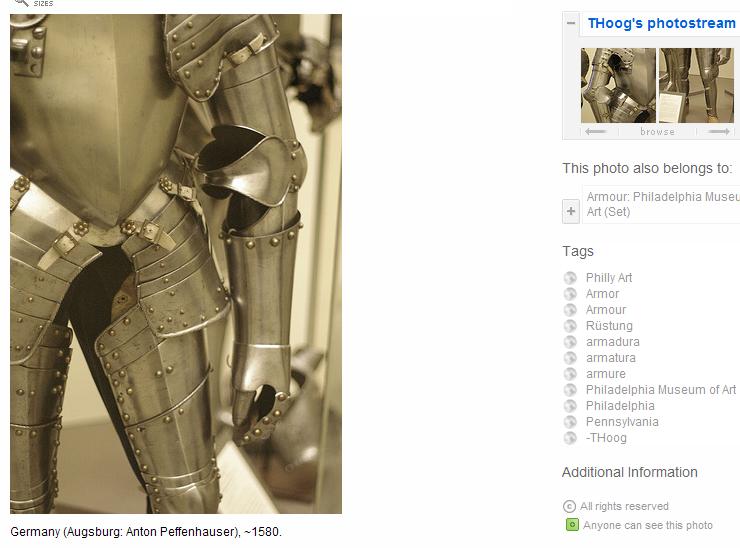
Task: Click globe icon beside Pennsylvania tag
Action: 570,422
